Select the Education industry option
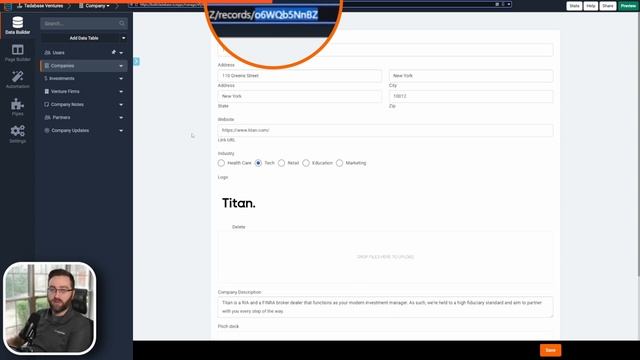Viewport: 640px width, 360px height. (306, 163)
